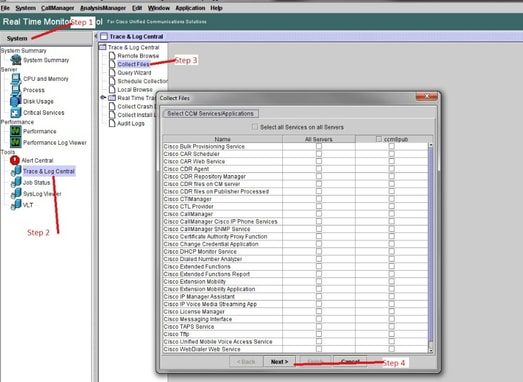Screen dimensions: 523x382
Task: Click the Schedule Collection document icon
Action: pyautogui.click(x=112, y=81)
